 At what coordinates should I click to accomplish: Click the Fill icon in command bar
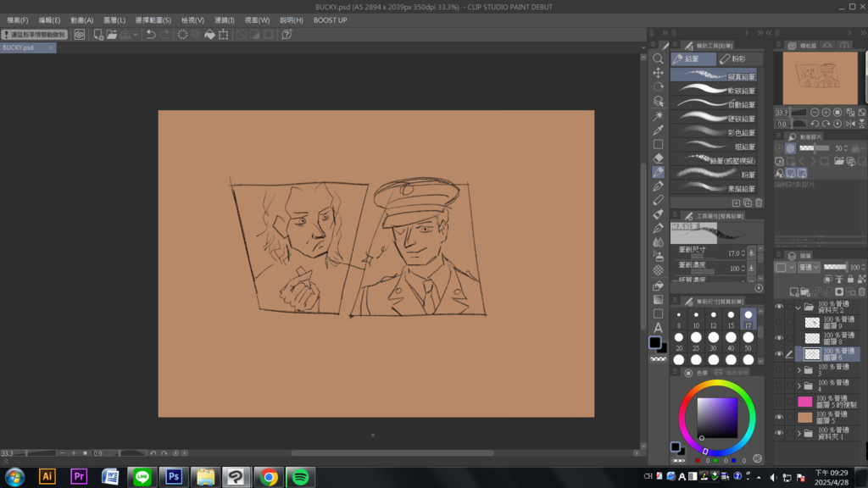[x=210, y=34]
